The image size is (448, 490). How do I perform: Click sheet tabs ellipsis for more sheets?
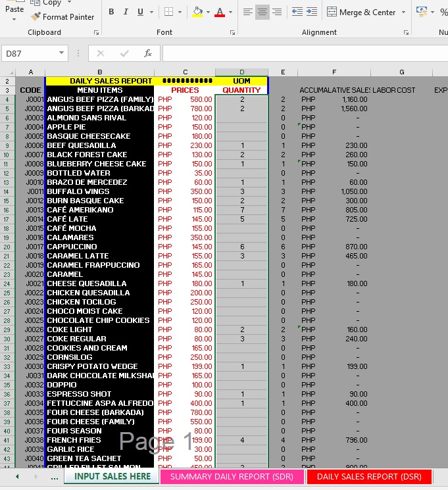(55, 478)
